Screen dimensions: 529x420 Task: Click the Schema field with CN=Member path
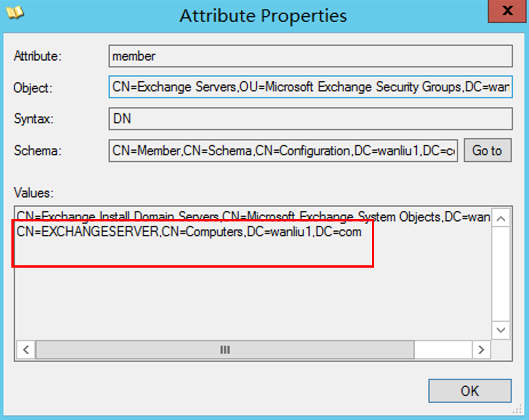coord(283,151)
